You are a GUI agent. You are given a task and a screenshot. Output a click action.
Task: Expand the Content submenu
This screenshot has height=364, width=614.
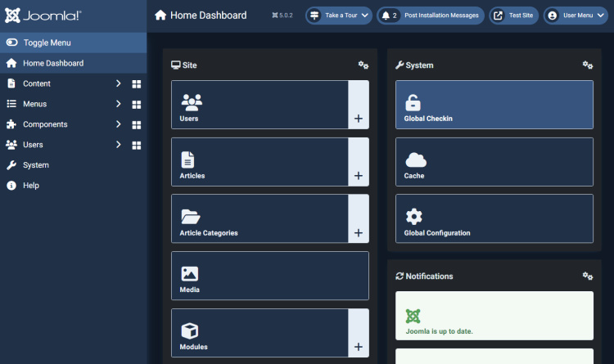click(118, 83)
